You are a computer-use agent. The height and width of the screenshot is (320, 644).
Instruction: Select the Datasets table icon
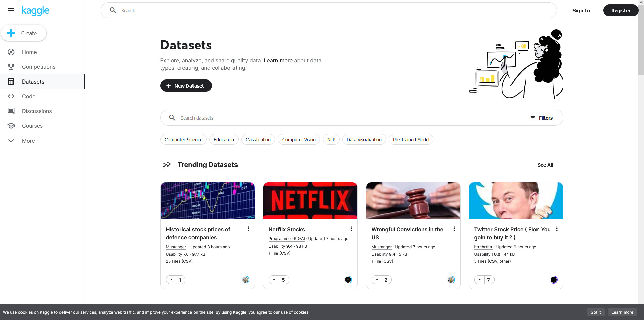click(x=11, y=82)
